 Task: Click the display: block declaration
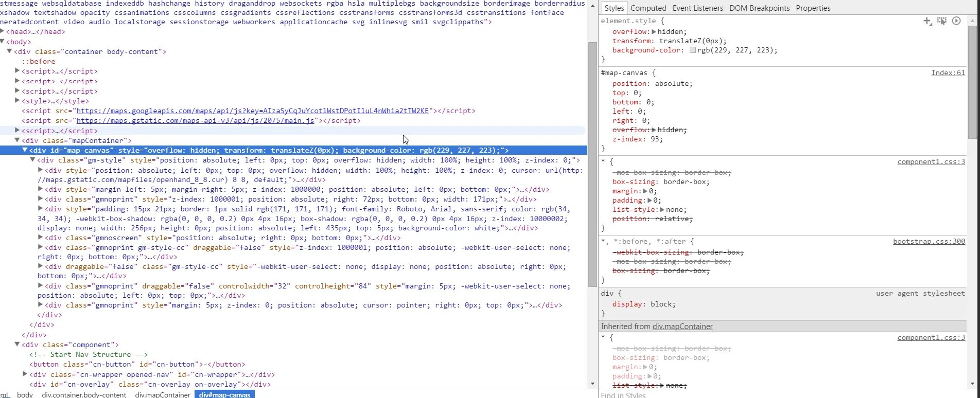click(x=644, y=304)
